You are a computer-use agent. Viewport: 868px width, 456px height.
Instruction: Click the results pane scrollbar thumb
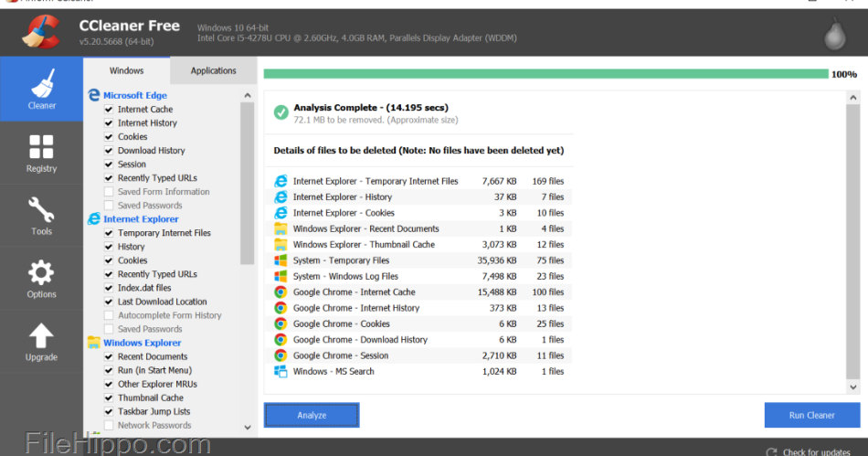click(853, 242)
